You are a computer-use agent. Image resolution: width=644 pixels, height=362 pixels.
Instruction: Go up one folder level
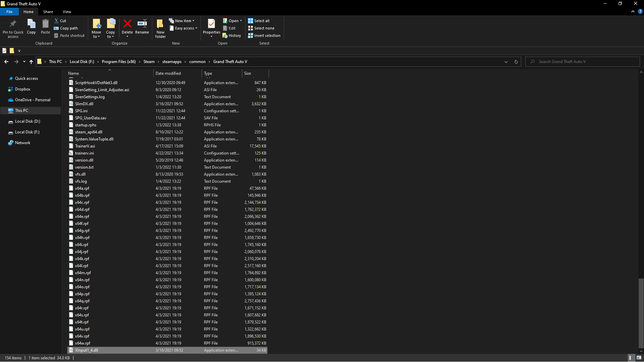pyautogui.click(x=31, y=62)
